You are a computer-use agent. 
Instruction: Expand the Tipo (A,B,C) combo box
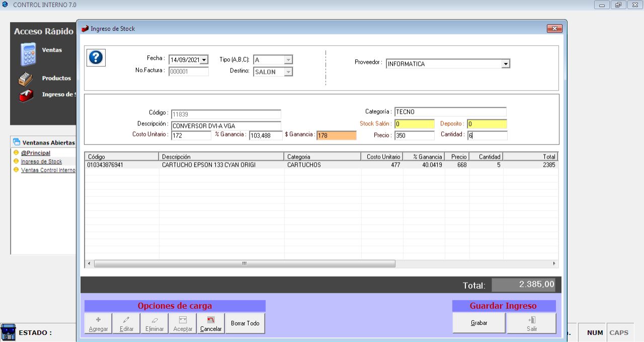(288, 60)
